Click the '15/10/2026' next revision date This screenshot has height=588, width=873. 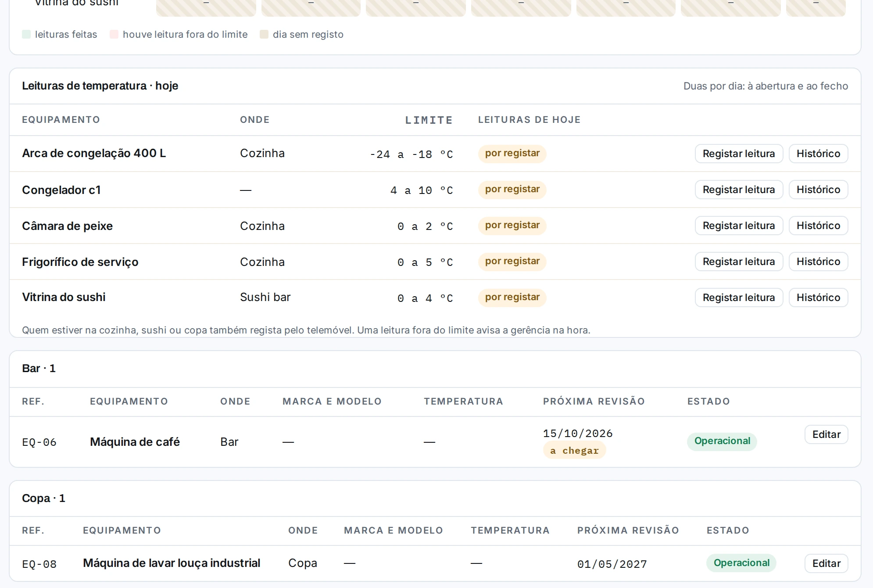point(578,434)
